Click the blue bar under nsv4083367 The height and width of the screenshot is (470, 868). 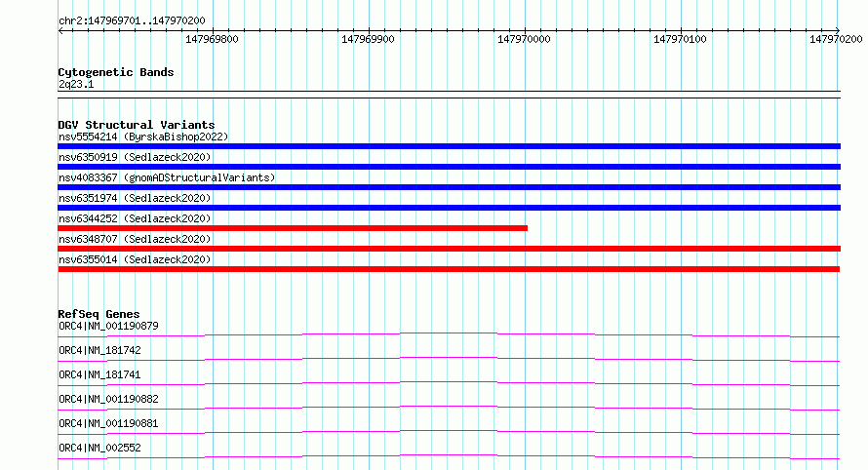click(449, 187)
